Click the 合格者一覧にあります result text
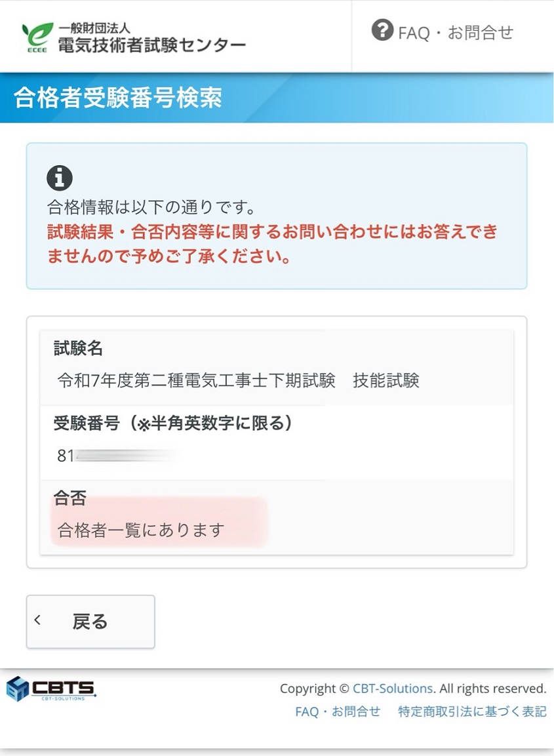The image size is (554, 756). click(x=141, y=530)
